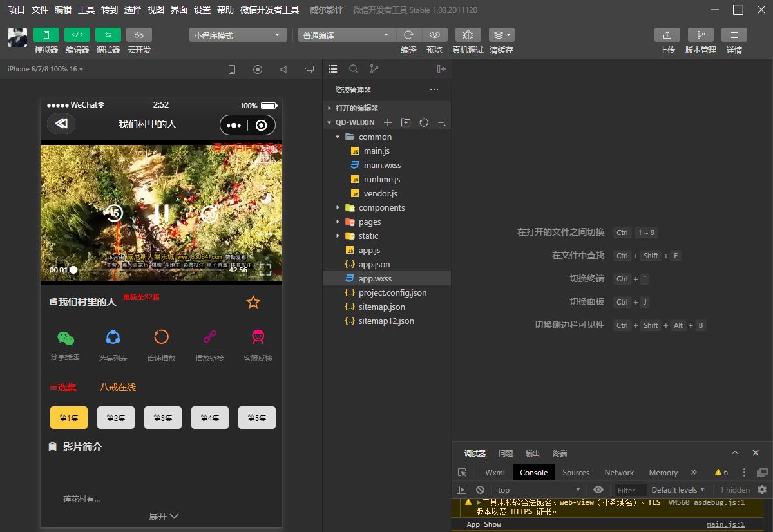Click the simulator device rotate icon
Viewport: 773px width, 532px height.
coord(233,69)
